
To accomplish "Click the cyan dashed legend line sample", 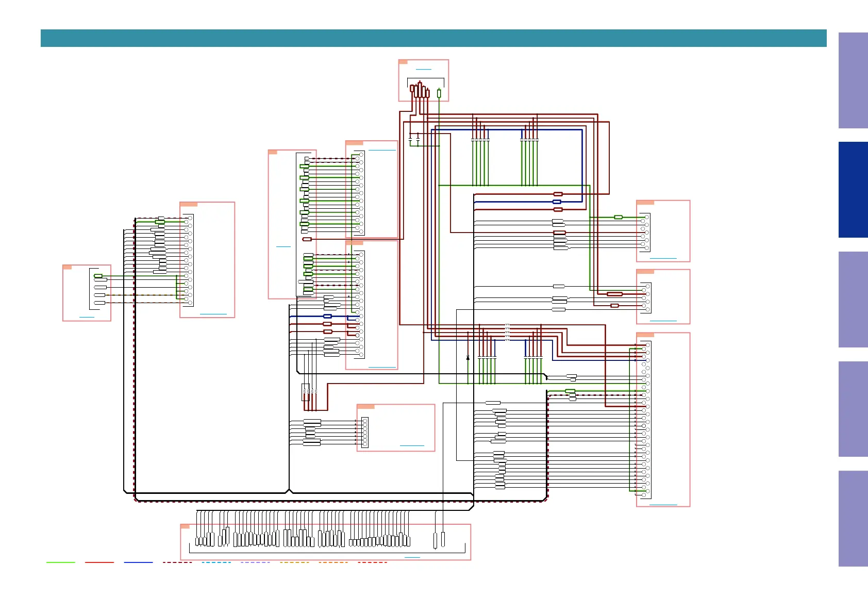I will (x=216, y=562).
